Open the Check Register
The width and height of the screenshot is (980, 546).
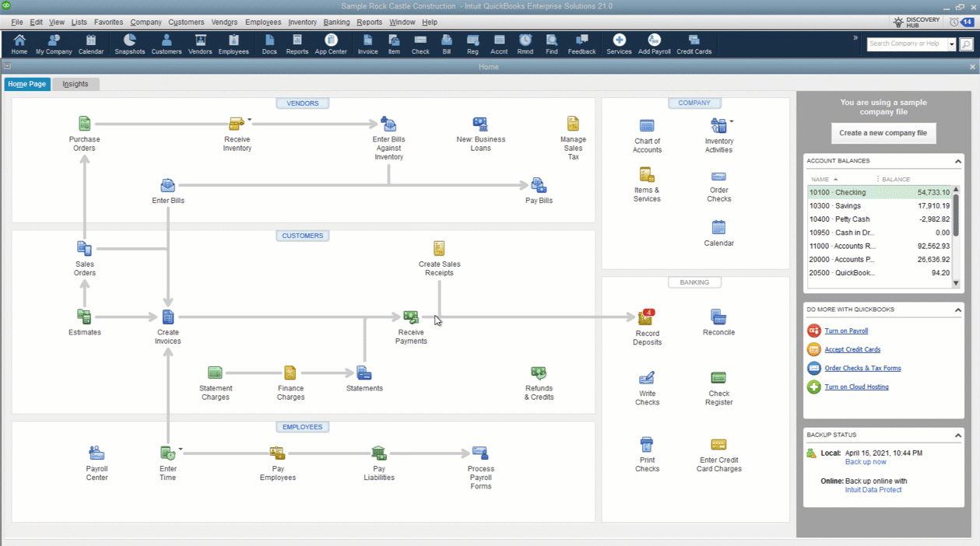718,377
